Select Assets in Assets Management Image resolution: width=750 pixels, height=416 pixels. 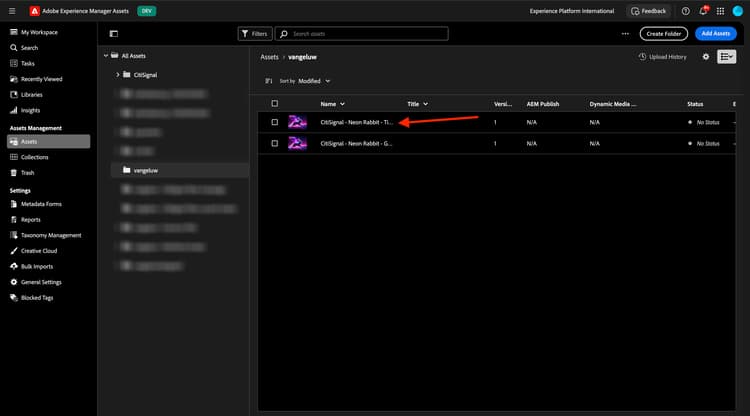tap(48, 142)
